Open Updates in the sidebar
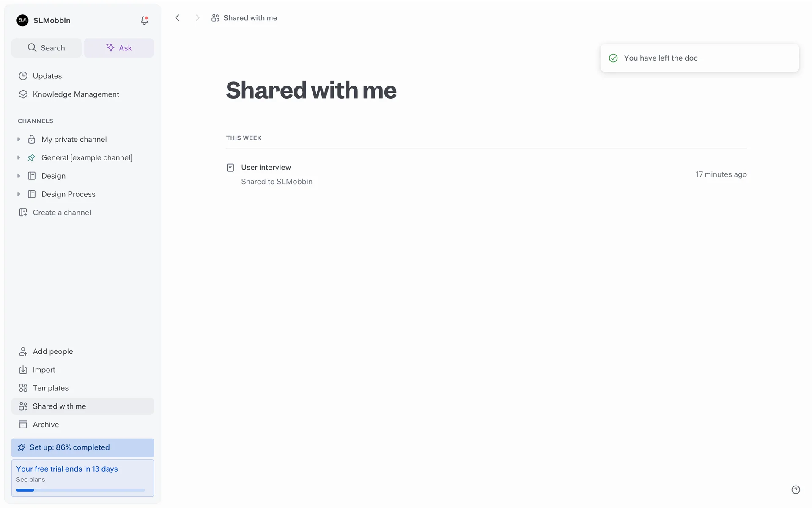The height and width of the screenshot is (508, 812). pos(47,76)
